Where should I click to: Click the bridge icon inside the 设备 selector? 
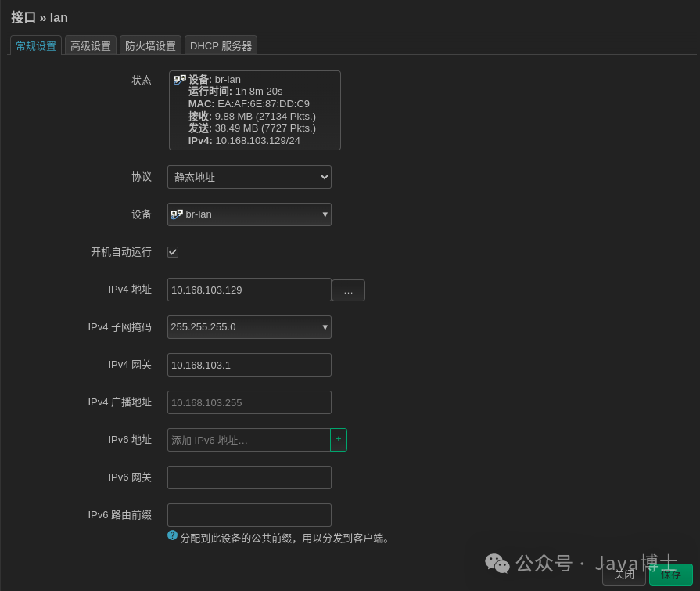point(177,214)
